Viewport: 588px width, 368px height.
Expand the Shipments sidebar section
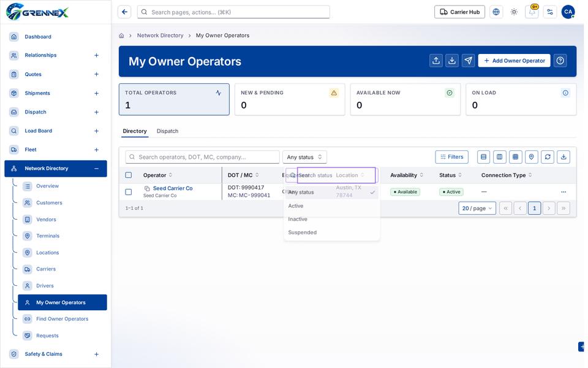[96, 93]
